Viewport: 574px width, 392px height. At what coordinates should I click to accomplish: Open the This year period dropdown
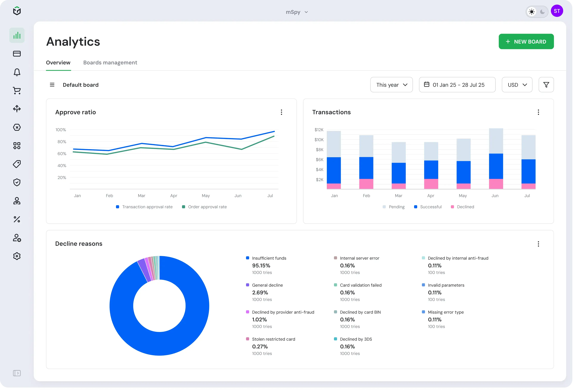tap(391, 85)
